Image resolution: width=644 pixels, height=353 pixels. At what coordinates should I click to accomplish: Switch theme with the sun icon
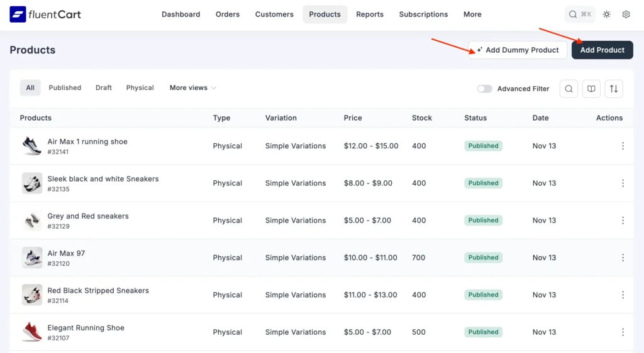click(606, 14)
